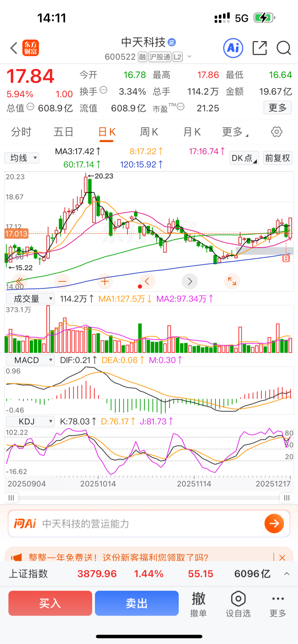Open the search magnifier icon
298x644 pixels.
point(284,48)
